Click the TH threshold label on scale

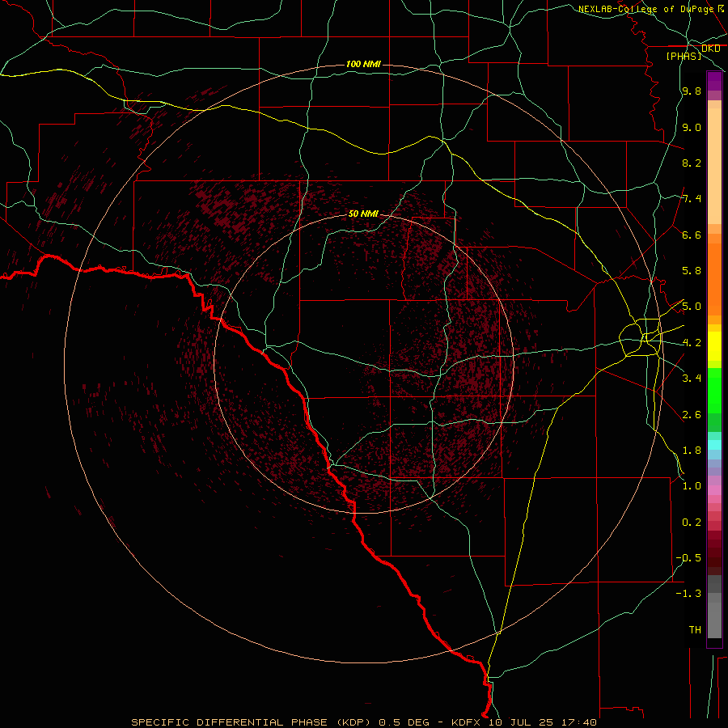click(695, 630)
